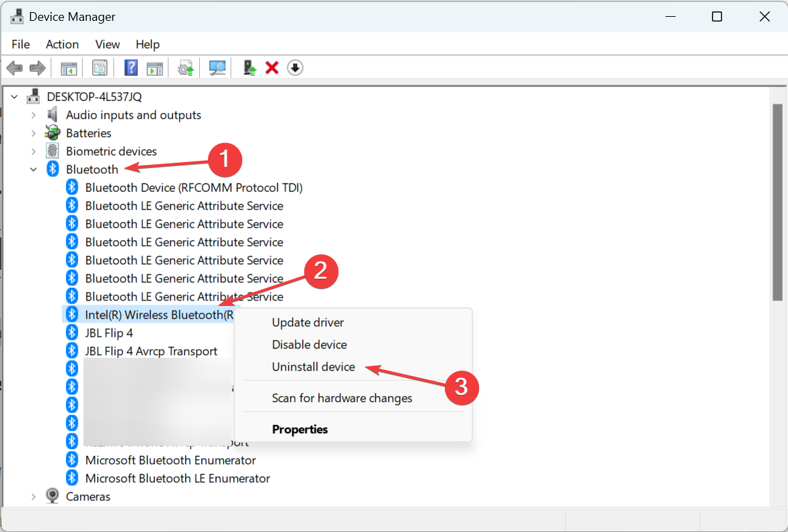Click the Show/Hide Console Tree toolbar icon
This screenshot has height=532, width=788.
point(68,67)
